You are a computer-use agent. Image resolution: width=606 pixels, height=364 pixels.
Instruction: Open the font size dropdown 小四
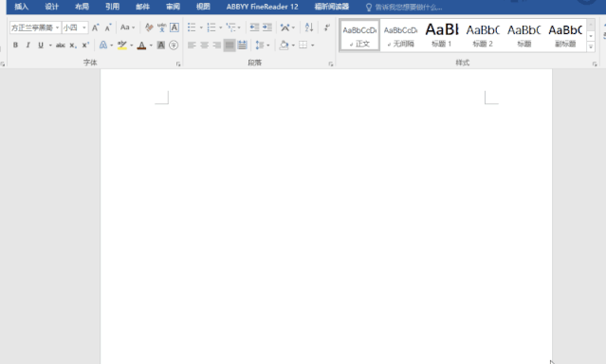coord(84,27)
